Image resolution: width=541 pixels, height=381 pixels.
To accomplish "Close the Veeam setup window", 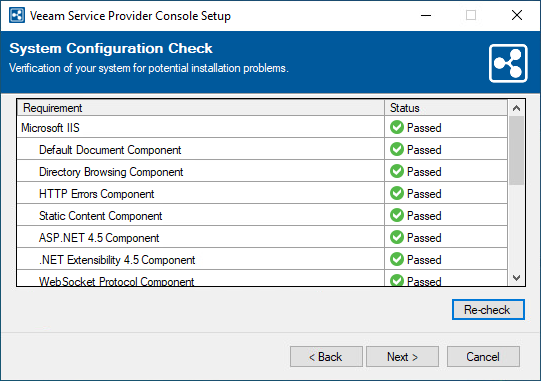I will point(517,16).
